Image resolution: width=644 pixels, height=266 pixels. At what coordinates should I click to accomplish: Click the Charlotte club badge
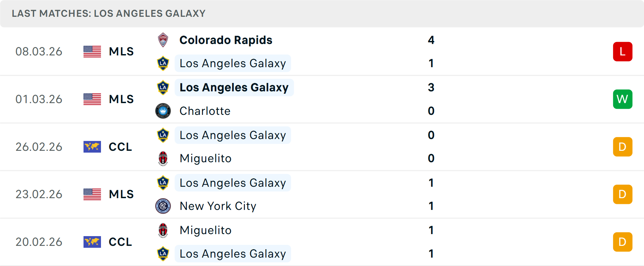[163, 111]
